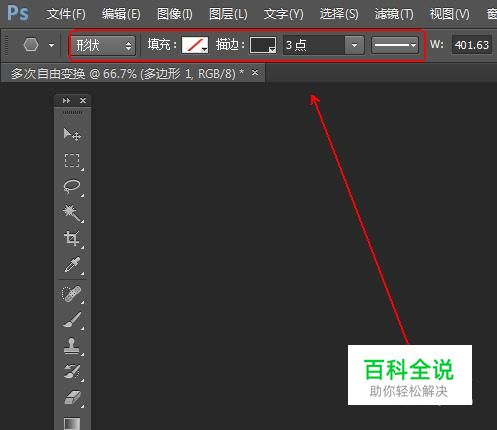Click the Photoshop Ps logo

click(18, 13)
